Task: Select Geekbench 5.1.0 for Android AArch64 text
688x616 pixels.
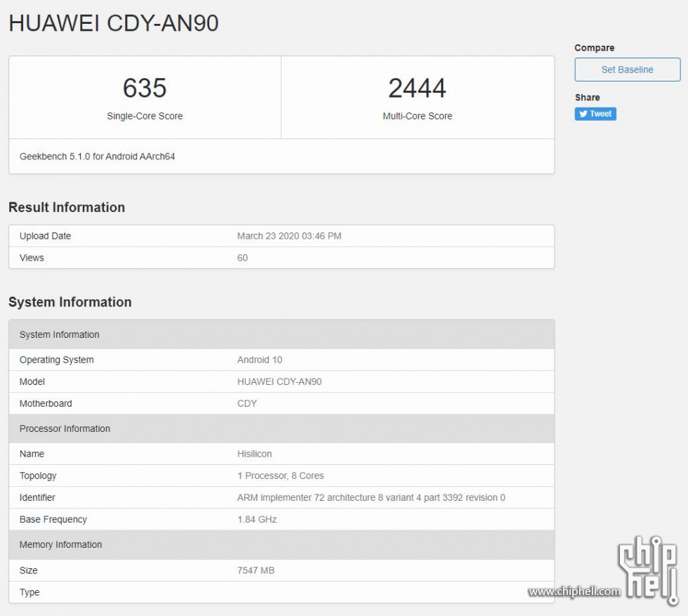Action: pyautogui.click(x=98, y=157)
